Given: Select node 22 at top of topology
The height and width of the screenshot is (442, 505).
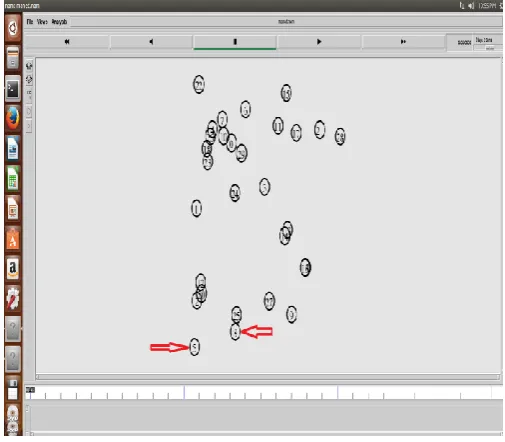Looking at the screenshot, I should (199, 85).
